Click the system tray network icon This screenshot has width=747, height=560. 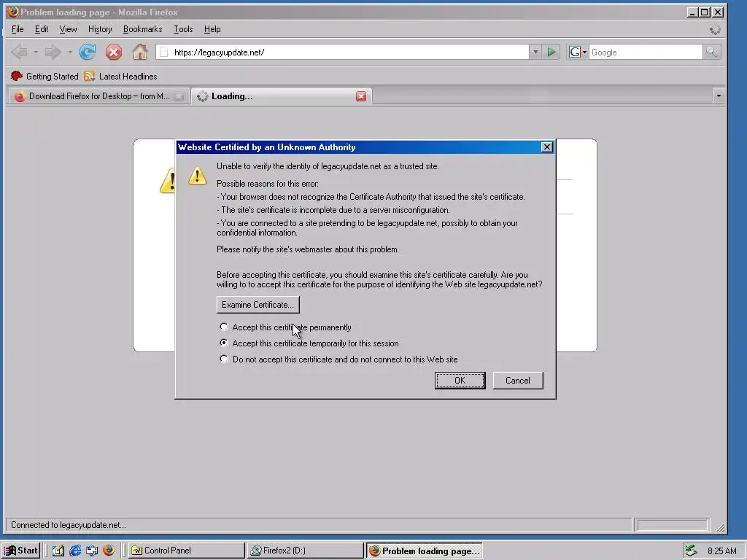[x=691, y=551]
